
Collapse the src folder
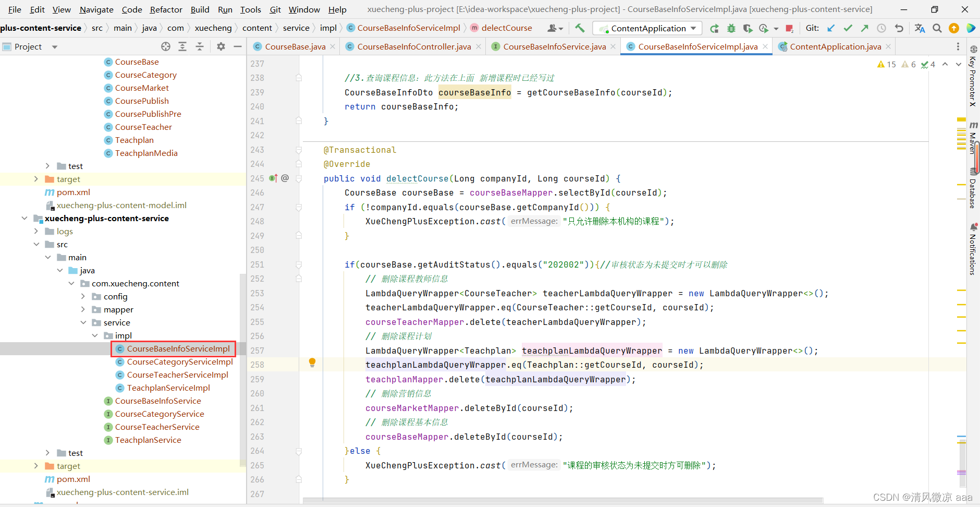pyautogui.click(x=36, y=244)
